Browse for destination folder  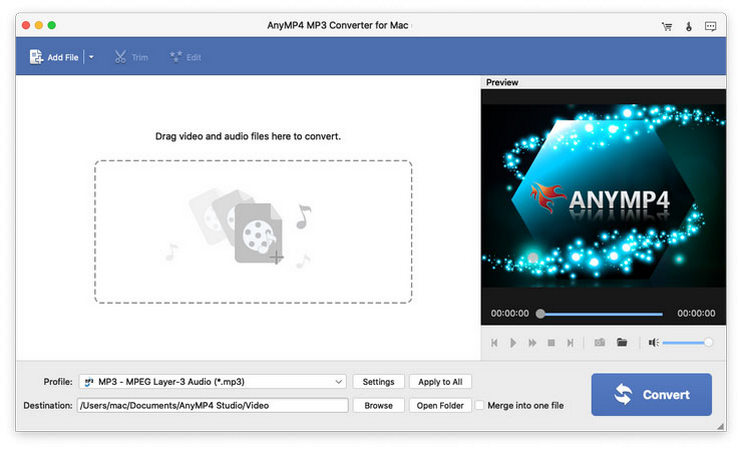[379, 406]
